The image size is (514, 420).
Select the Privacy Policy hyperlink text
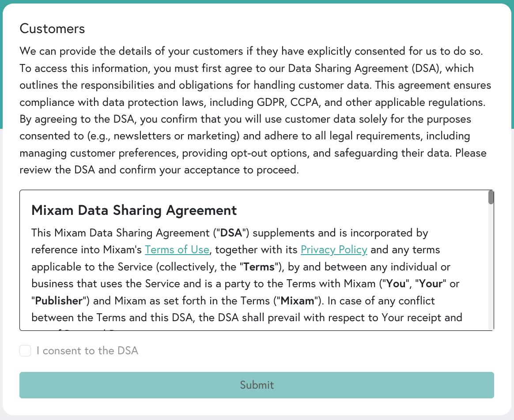[x=334, y=249]
